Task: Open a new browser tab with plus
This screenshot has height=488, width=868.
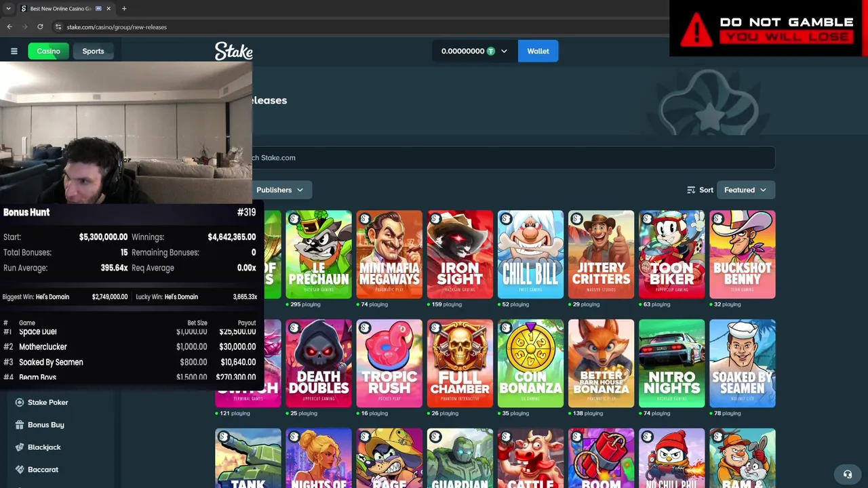Action: click(x=124, y=9)
